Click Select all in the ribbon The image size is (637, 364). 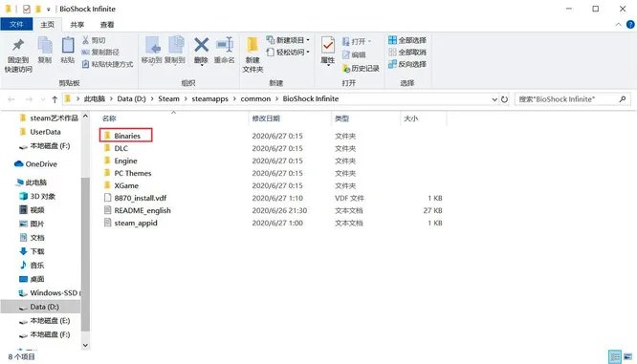pos(407,40)
